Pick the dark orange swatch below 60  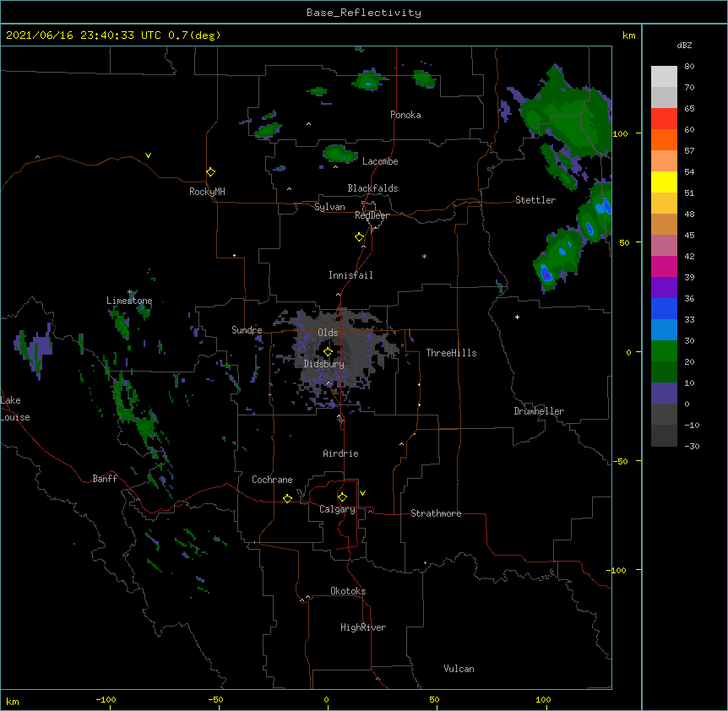coord(664,139)
